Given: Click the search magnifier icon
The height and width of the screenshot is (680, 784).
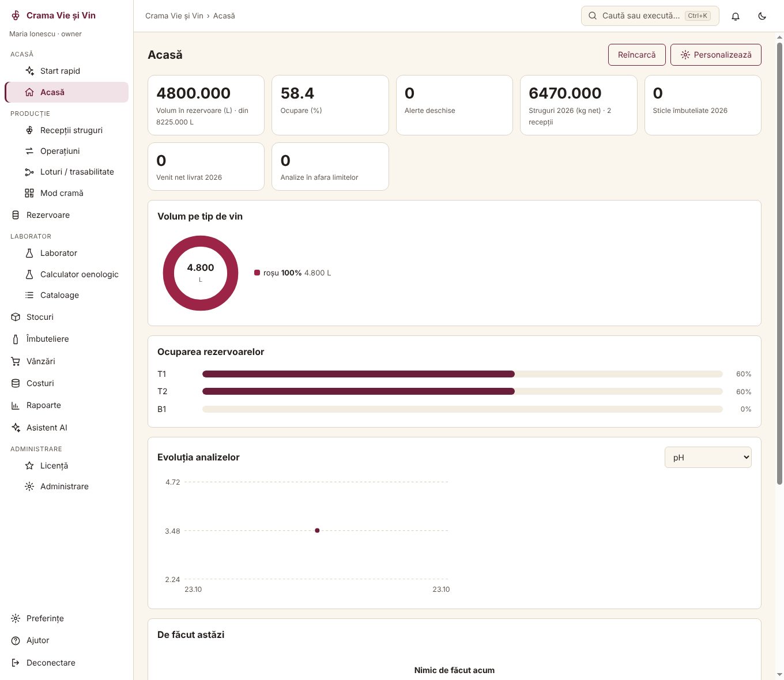Looking at the screenshot, I should [593, 16].
